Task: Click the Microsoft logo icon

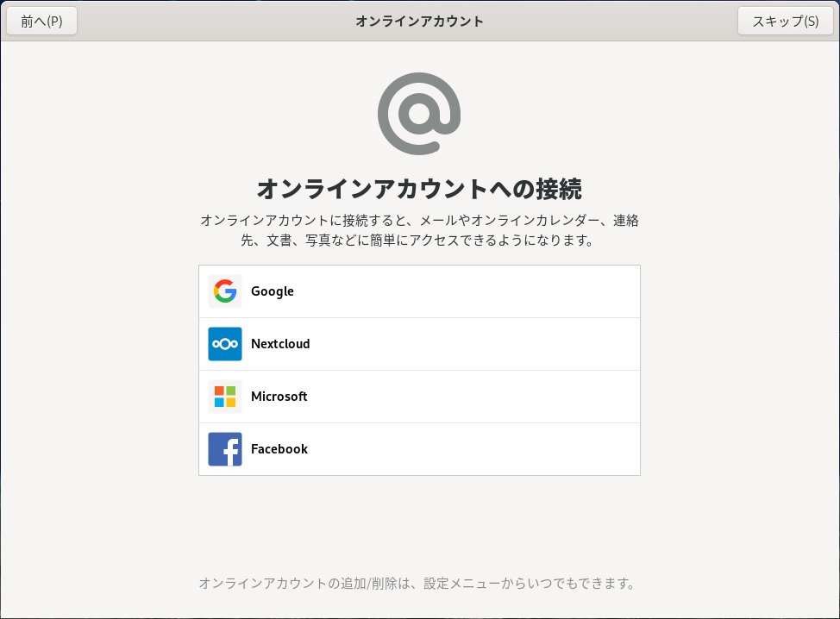Action: click(225, 397)
